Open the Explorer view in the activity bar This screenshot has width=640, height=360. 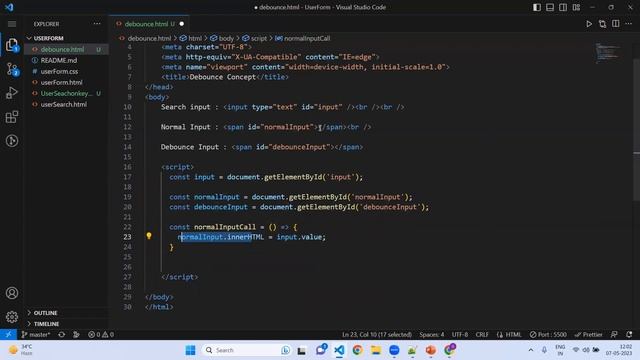pos(12,45)
